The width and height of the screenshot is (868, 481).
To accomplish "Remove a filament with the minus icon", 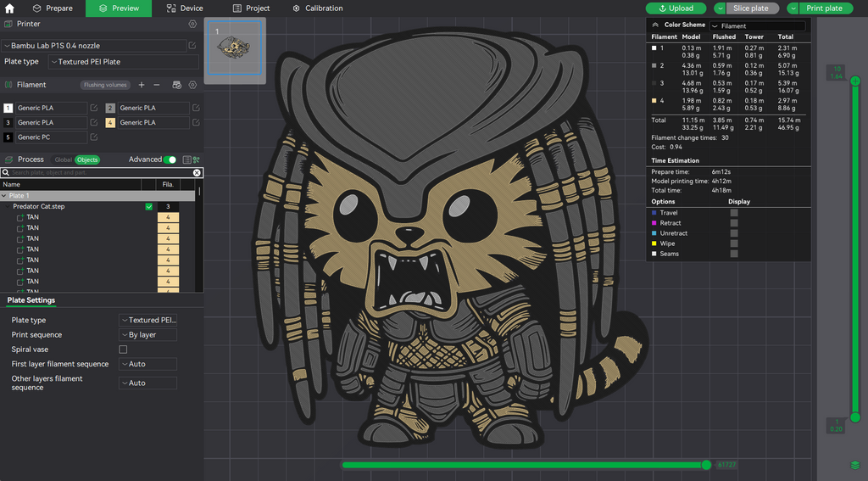I will pyautogui.click(x=157, y=85).
